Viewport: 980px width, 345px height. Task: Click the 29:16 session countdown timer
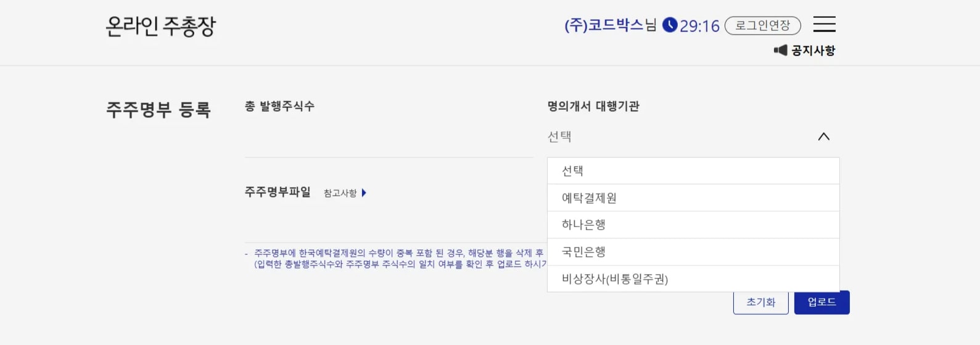699,26
